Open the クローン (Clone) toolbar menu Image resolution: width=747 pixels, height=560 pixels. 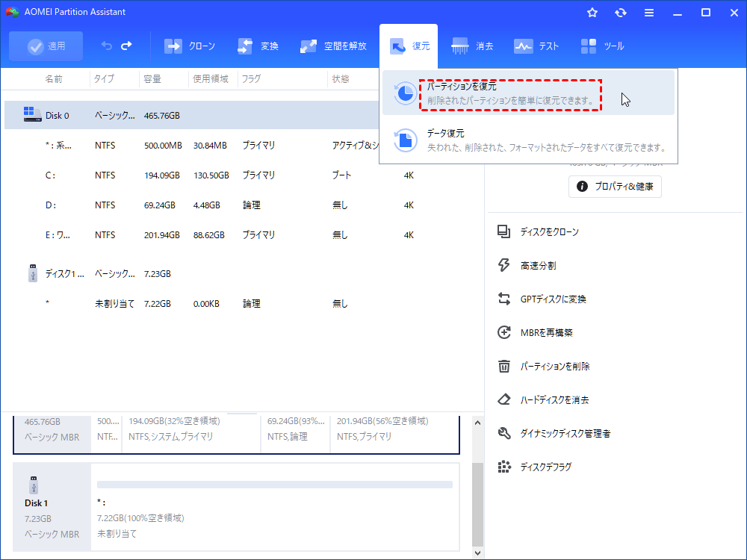(190, 46)
